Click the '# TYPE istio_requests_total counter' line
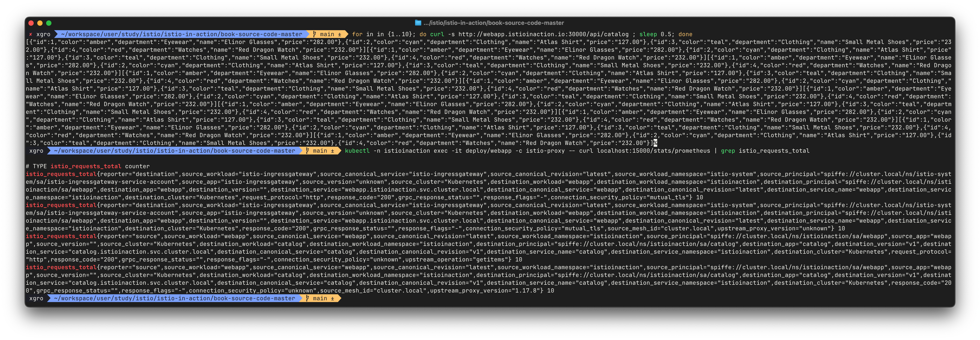The height and width of the screenshot is (340, 980). click(x=88, y=166)
